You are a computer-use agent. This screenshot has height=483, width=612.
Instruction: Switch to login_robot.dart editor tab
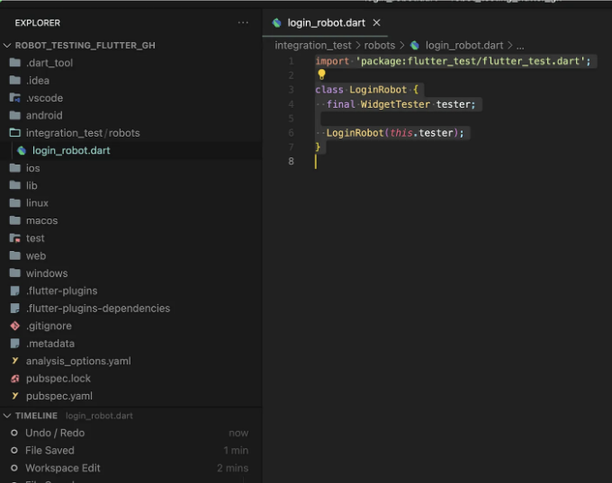326,23
